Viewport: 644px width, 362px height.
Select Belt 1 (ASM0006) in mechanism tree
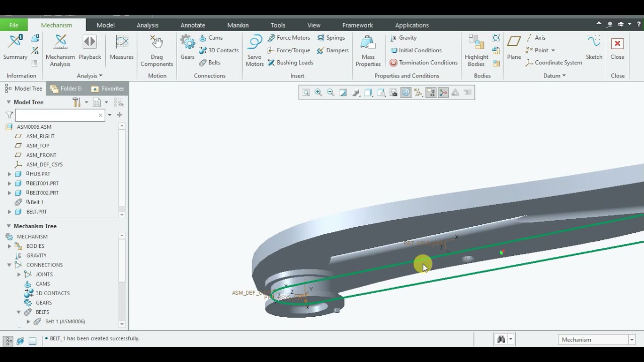click(64, 322)
